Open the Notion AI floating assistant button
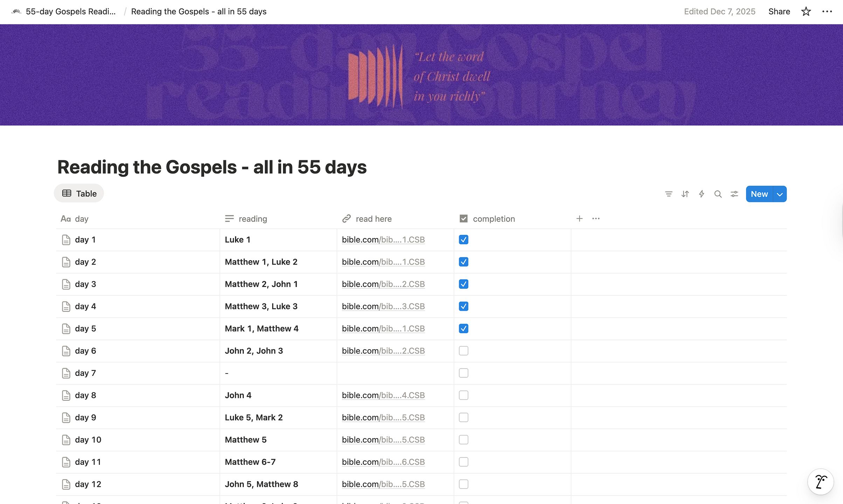 [x=821, y=482]
